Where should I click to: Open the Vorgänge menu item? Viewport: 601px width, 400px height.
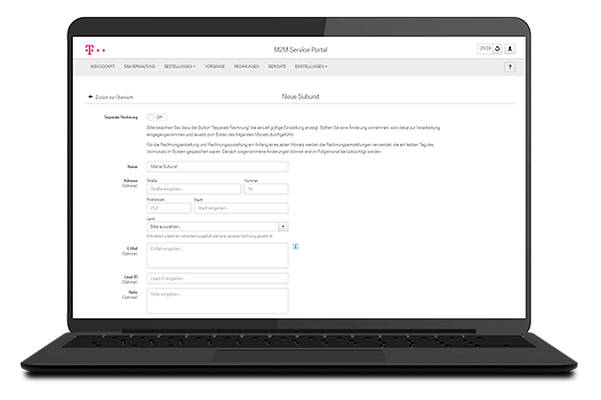pyautogui.click(x=216, y=66)
